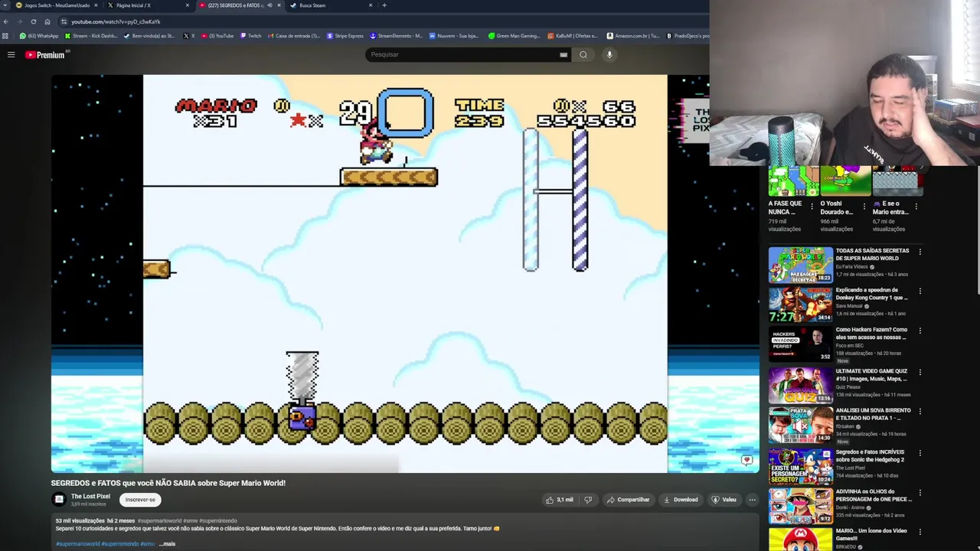Open options menu for Como Hackers Fazem
The height and width of the screenshot is (551, 980).
tap(920, 331)
